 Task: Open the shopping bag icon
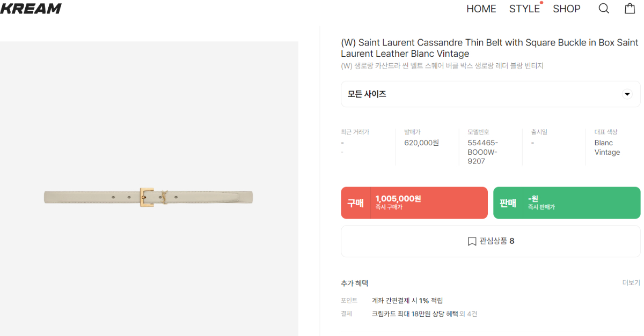[630, 9]
